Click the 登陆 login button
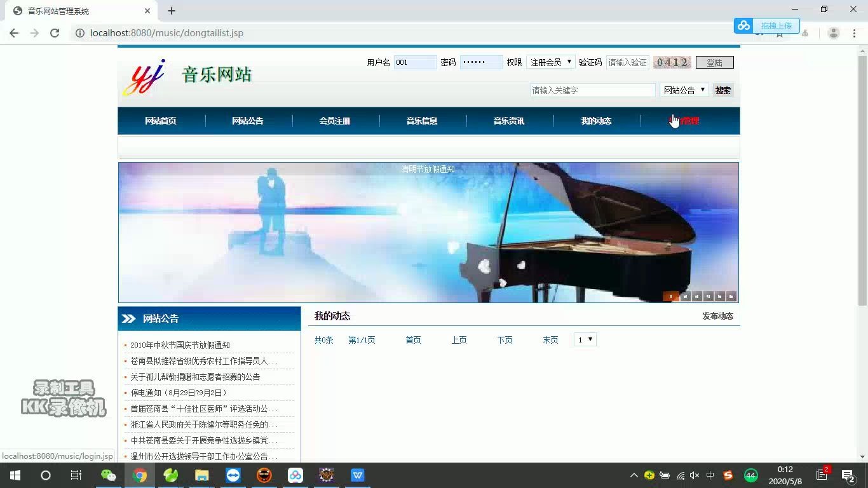The width and height of the screenshot is (868, 488). (x=714, y=62)
